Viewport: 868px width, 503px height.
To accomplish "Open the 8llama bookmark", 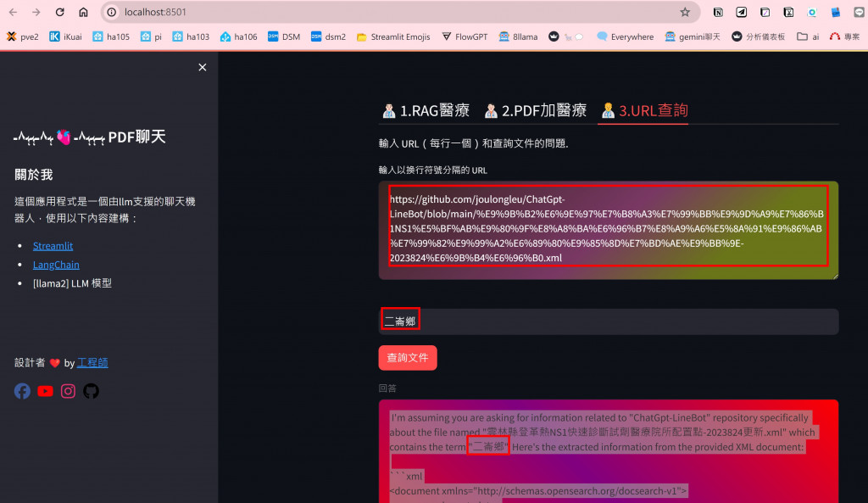I will point(518,36).
